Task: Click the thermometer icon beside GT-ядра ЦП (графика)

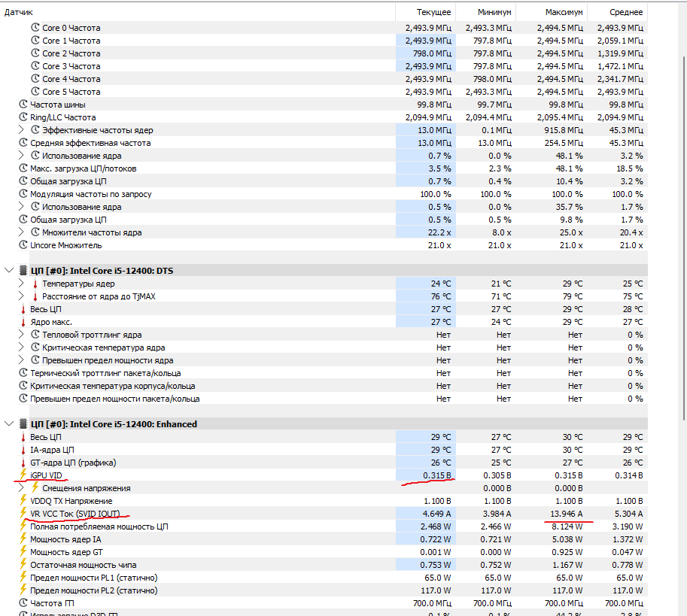Action: click(23, 463)
